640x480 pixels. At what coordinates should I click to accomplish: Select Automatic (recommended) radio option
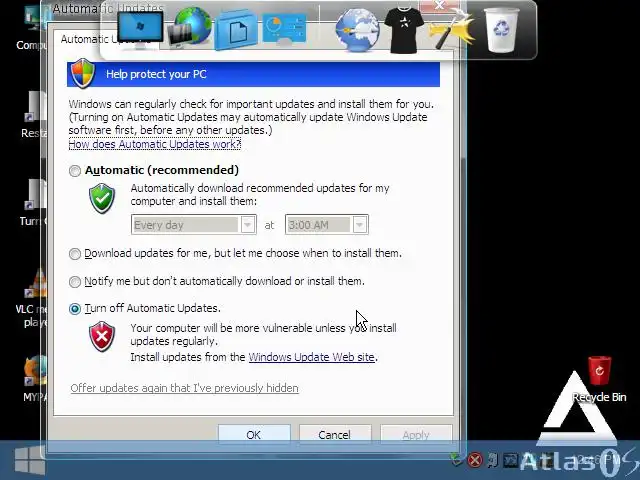pyautogui.click(x=75, y=171)
